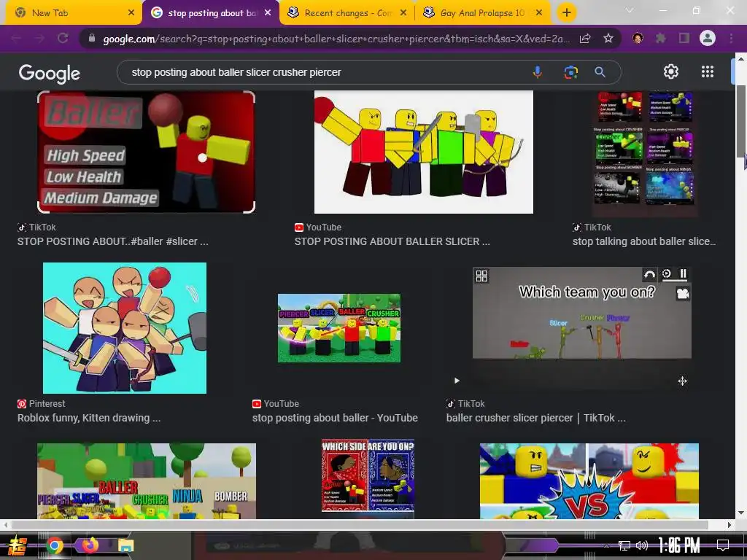Click the address bar URL
Screen dimensions: 747x560
pyautogui.click(x=336, y=39)
